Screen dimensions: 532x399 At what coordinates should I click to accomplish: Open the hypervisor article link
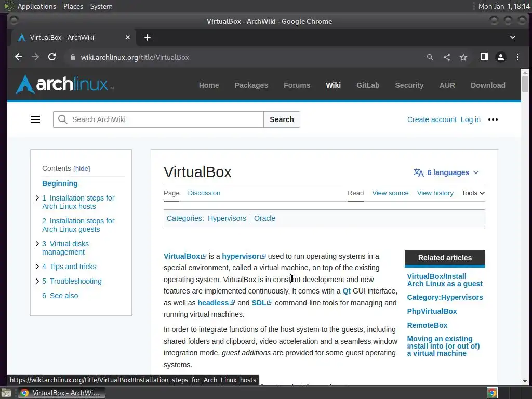click(241, 256)
